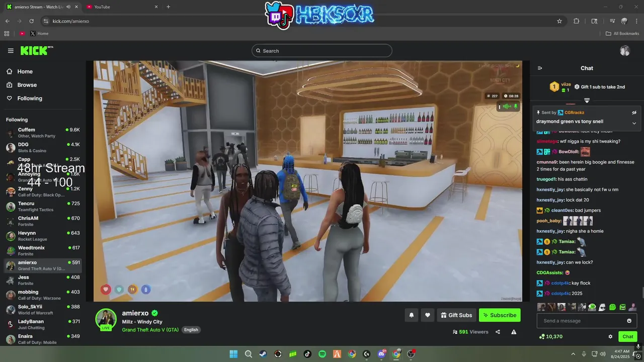
Task: Open Hevynn's Rocket League channel
Action: [43, 236]
